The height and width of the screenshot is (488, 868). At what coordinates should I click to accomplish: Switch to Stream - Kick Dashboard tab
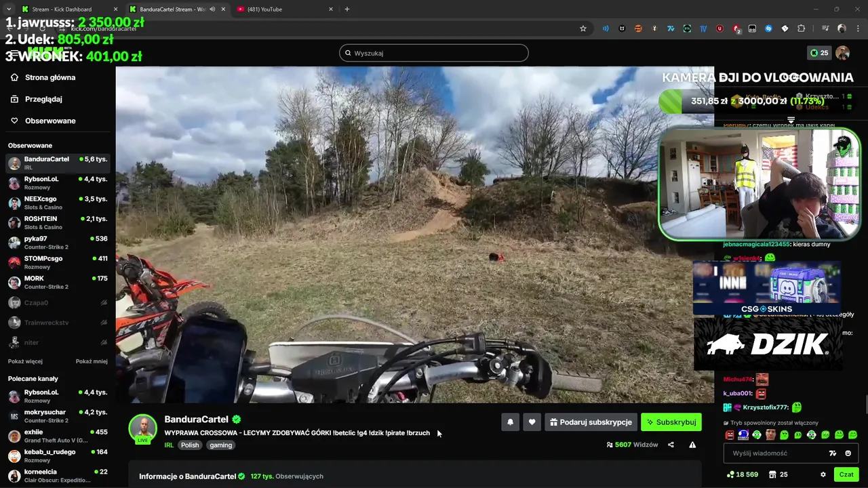pyautogui.click(x=68, y=9)
